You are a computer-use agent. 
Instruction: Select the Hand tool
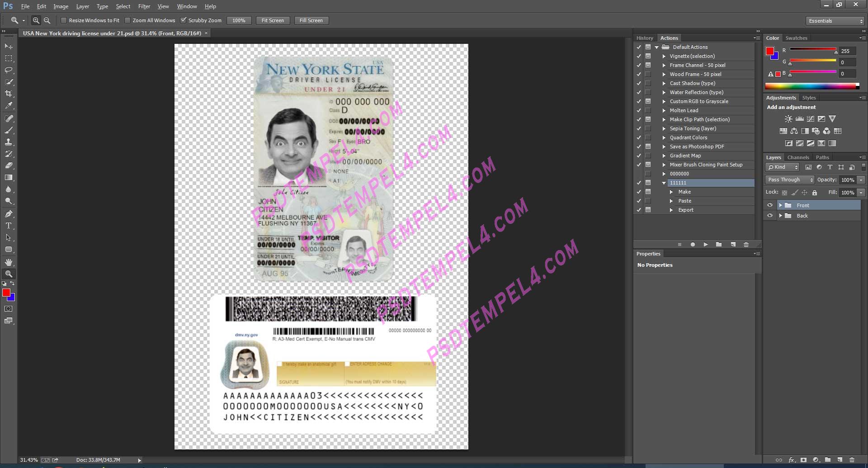coord(9,262)
